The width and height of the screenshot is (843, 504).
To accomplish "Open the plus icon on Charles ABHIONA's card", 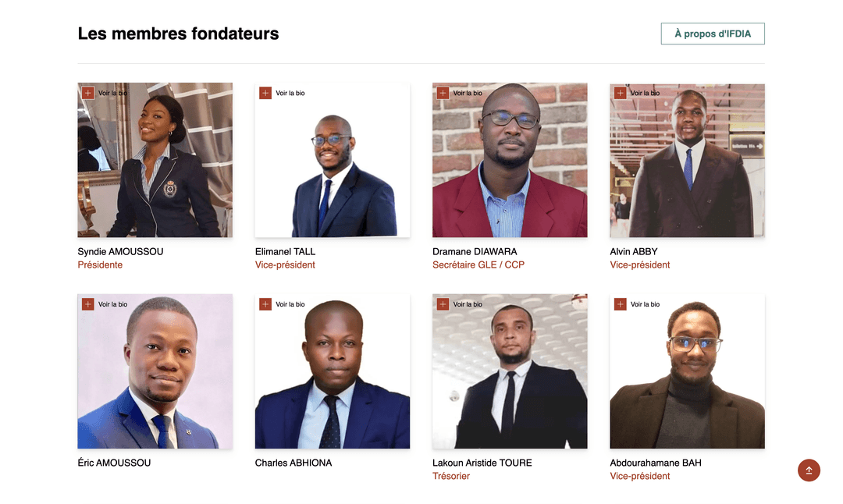I will pos(265,304).
